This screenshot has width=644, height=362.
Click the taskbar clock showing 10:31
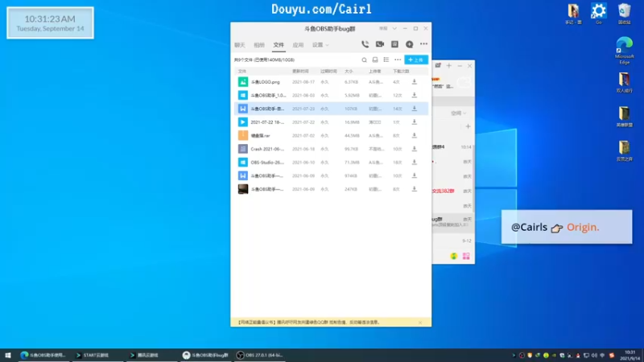630,355
